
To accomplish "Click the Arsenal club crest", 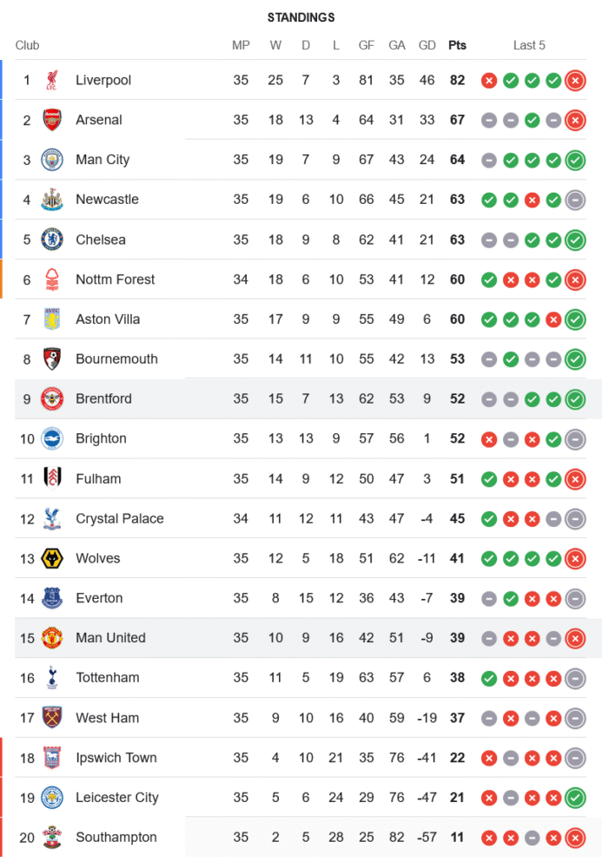I will 52,120.
